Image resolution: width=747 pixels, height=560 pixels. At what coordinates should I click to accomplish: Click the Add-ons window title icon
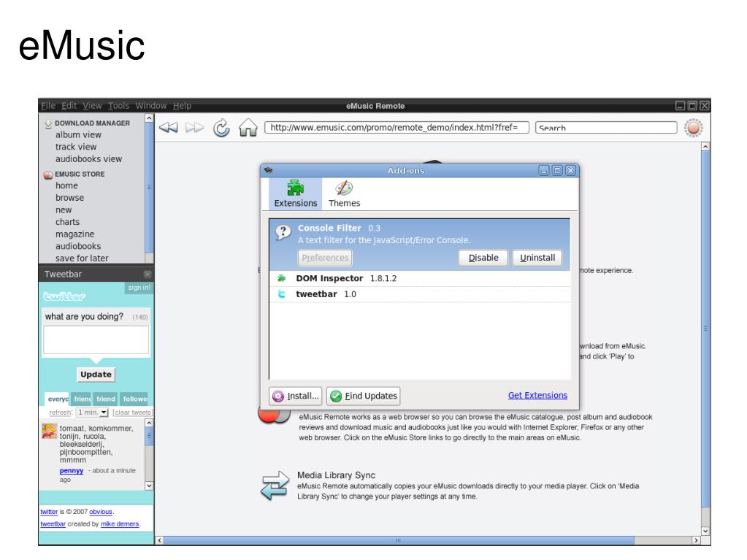pyautogui.click(x=268, y=170)
